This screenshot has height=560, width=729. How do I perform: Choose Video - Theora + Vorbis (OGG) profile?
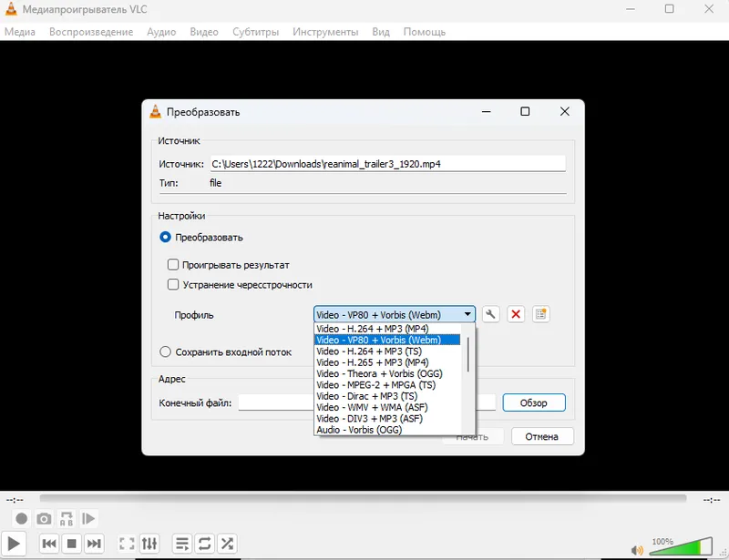[387, 373]
